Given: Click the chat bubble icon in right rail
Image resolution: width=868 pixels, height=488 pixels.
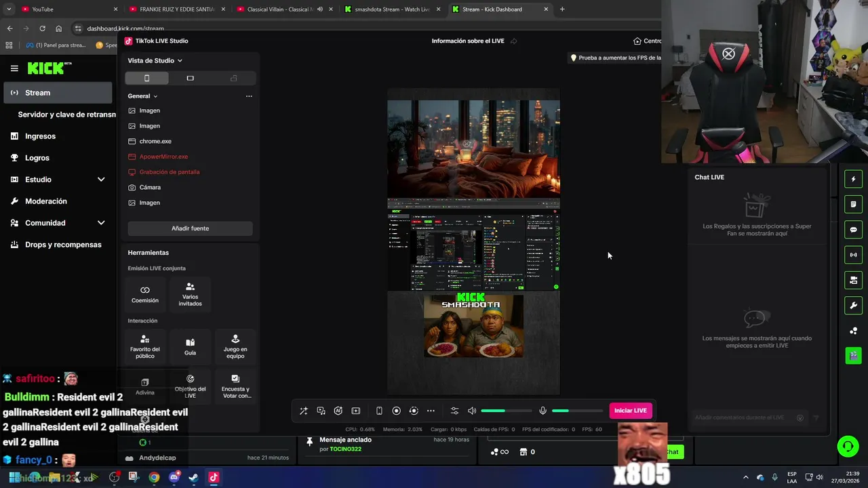Looking at the screenshot, I should [853, 230].
